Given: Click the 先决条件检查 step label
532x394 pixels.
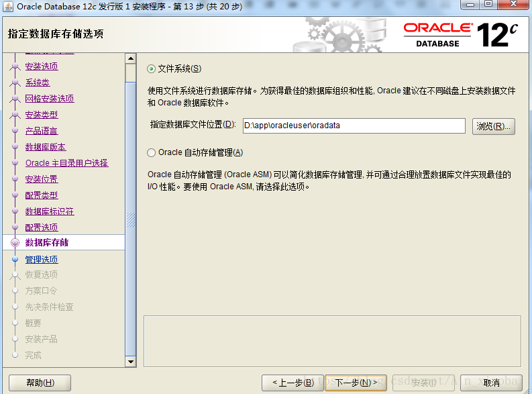Looking at the screenshot, I should tap(50, 307).
